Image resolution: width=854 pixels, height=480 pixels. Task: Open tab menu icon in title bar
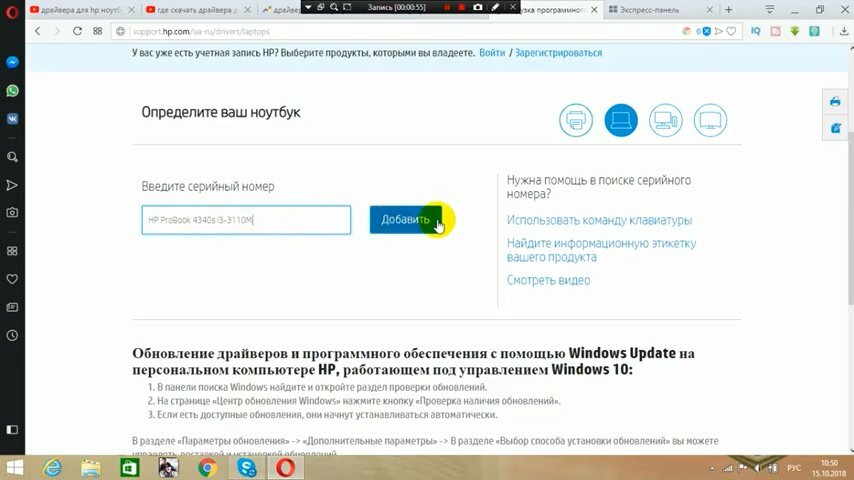tap(770, 9)
